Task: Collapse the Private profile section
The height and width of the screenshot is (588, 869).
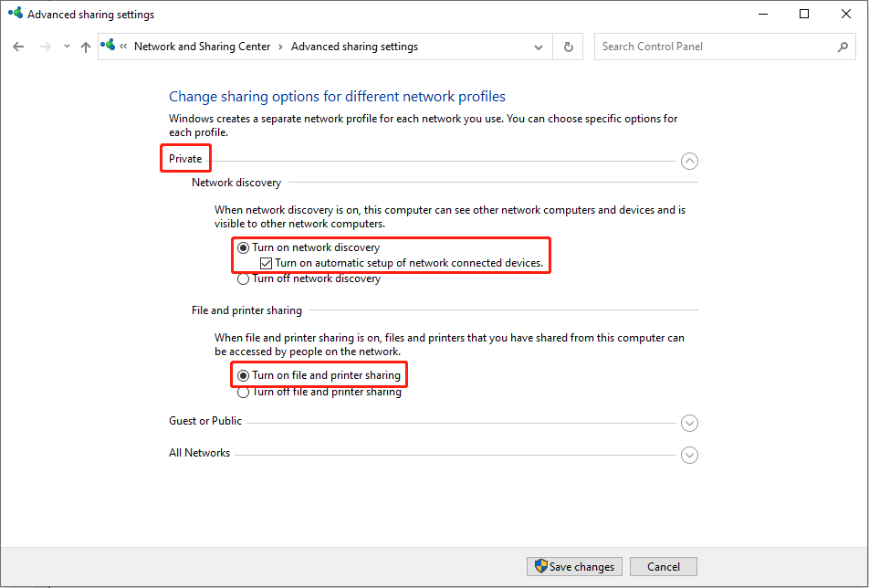Action: tap(689, 161)
